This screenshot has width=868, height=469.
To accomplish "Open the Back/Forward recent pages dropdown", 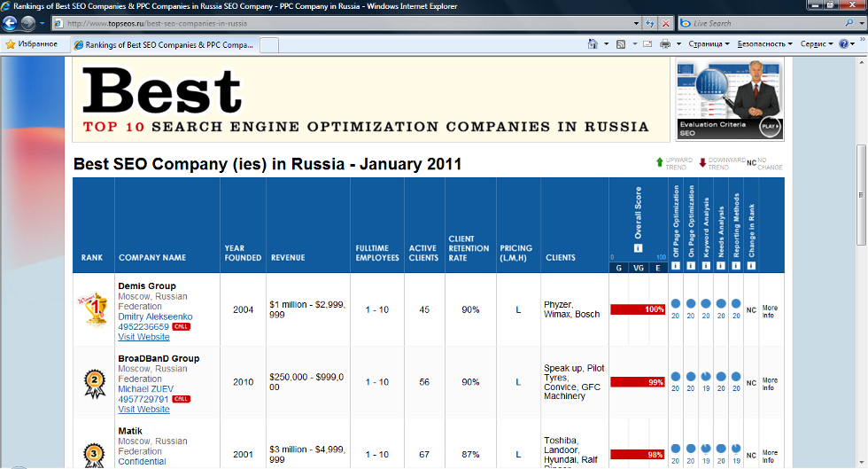I will 42,23.
